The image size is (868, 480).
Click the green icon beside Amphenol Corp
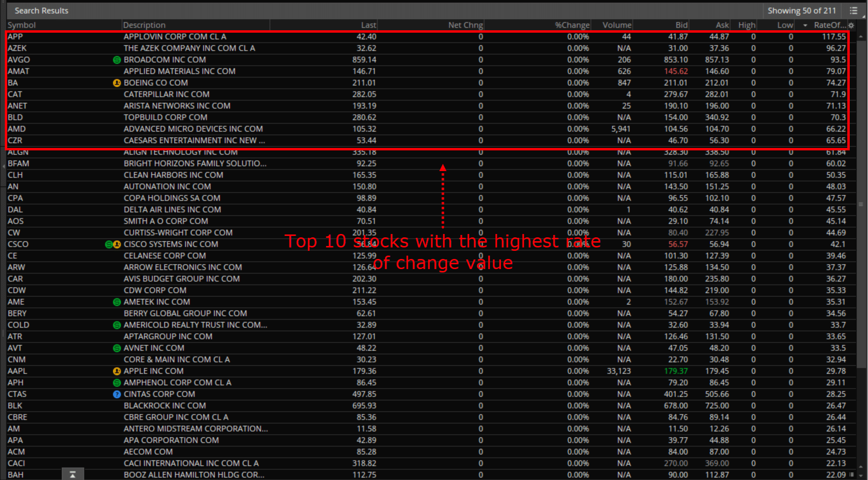coord(116,383)
